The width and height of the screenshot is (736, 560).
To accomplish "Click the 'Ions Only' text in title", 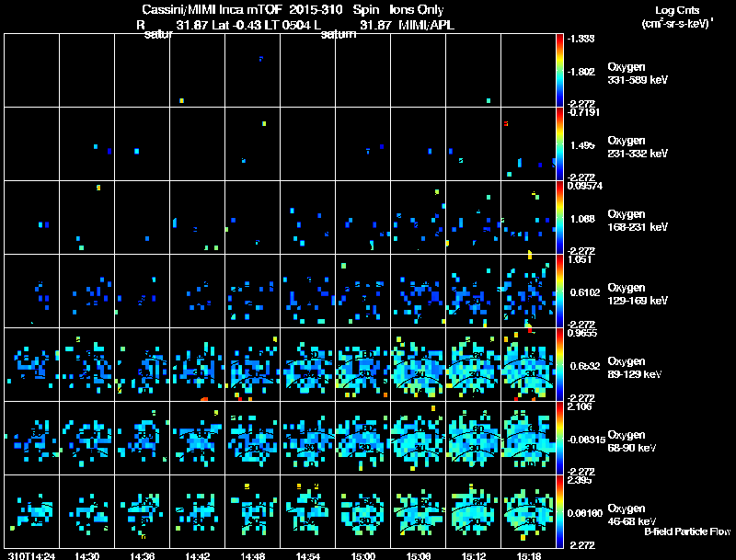I will click(417, 10).
